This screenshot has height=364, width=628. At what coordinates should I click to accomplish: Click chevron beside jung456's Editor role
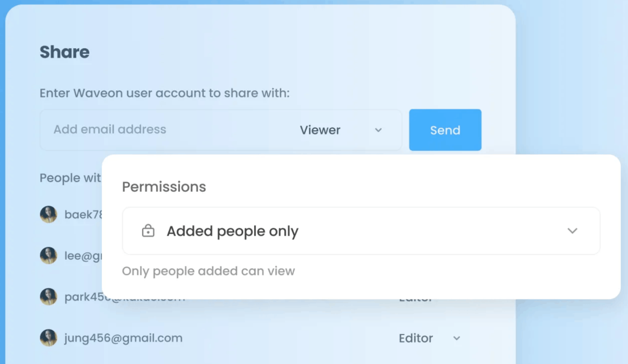click(x=456, y=338)
